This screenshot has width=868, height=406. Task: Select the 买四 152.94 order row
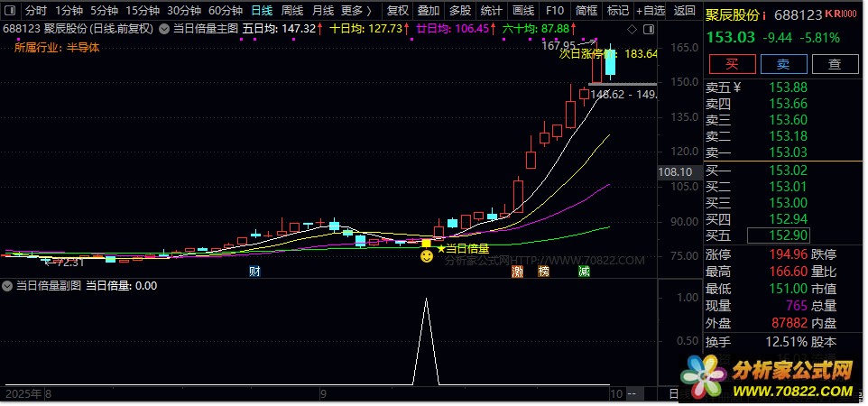click(x=757, y=218)
